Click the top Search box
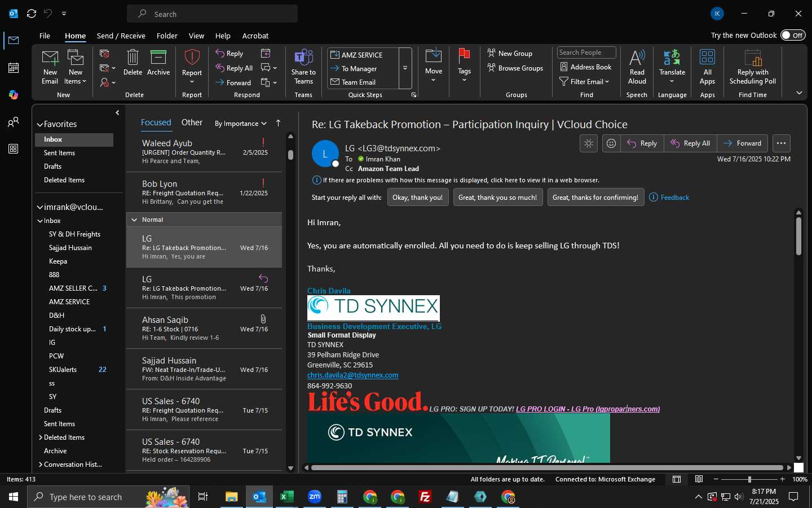812x508 pixels. (212, 14)
